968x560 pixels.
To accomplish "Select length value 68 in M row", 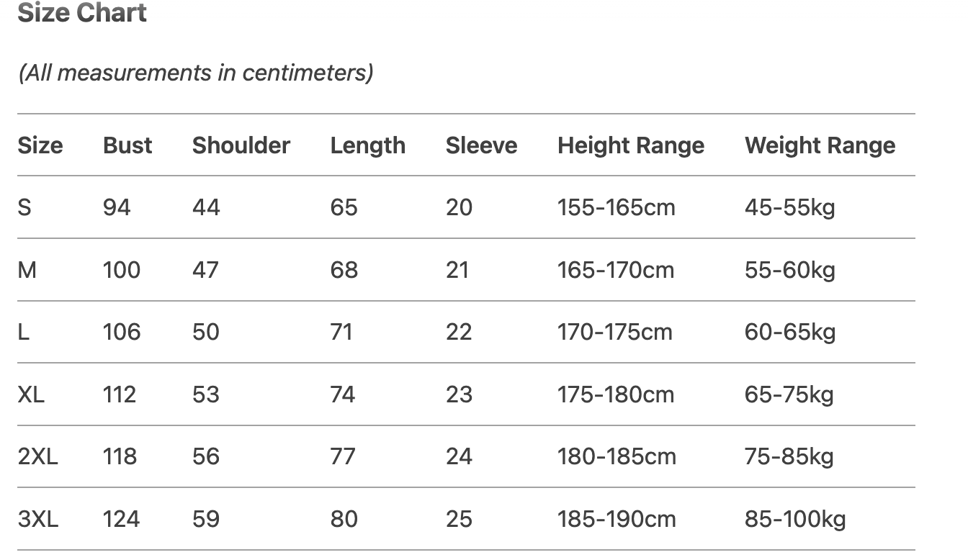I will (x=344, y=270).
